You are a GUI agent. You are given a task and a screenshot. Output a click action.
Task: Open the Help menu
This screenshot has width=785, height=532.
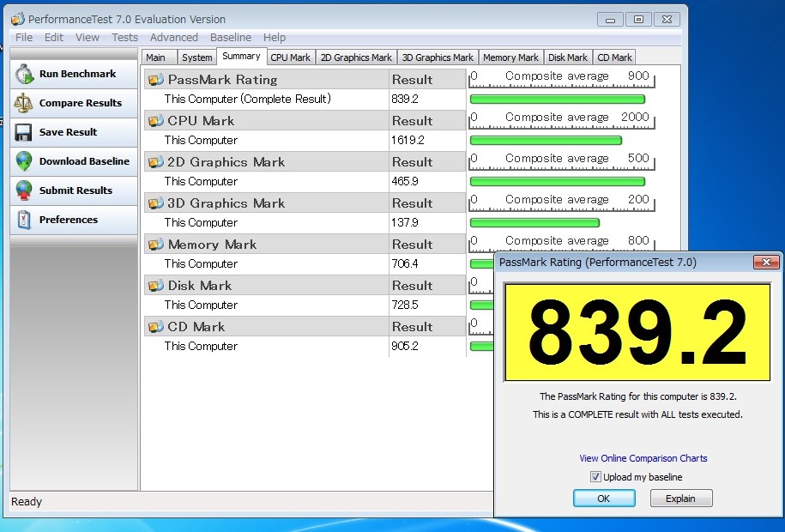point(275,38)
